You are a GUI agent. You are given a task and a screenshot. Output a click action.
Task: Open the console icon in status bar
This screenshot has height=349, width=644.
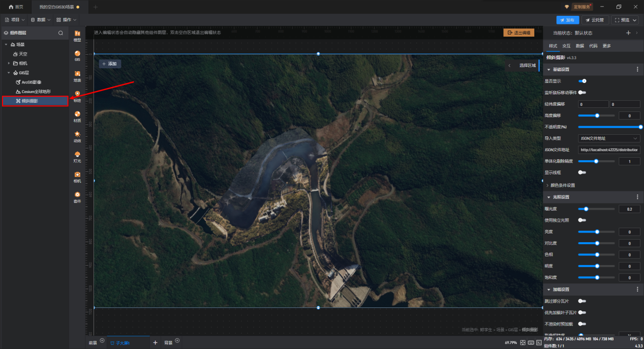(x=538, y=342)
